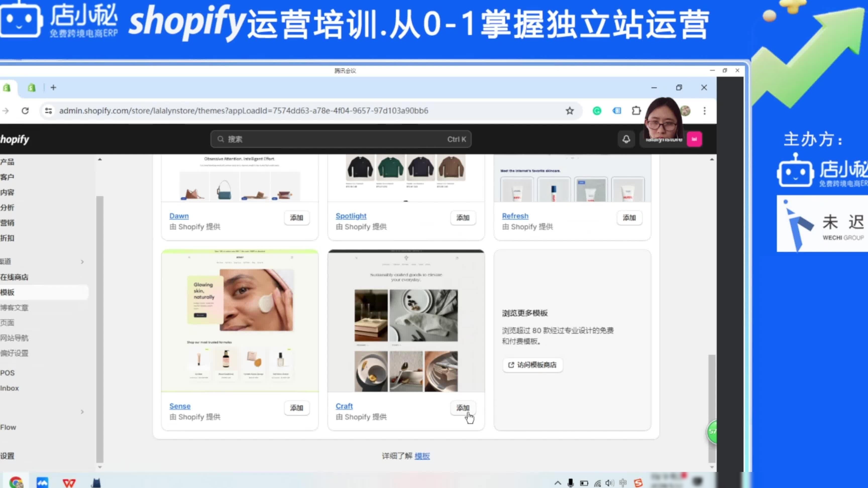Switch to the second Shopify tab
Viewport: 868px width, 488px height.
coord(32,88)
